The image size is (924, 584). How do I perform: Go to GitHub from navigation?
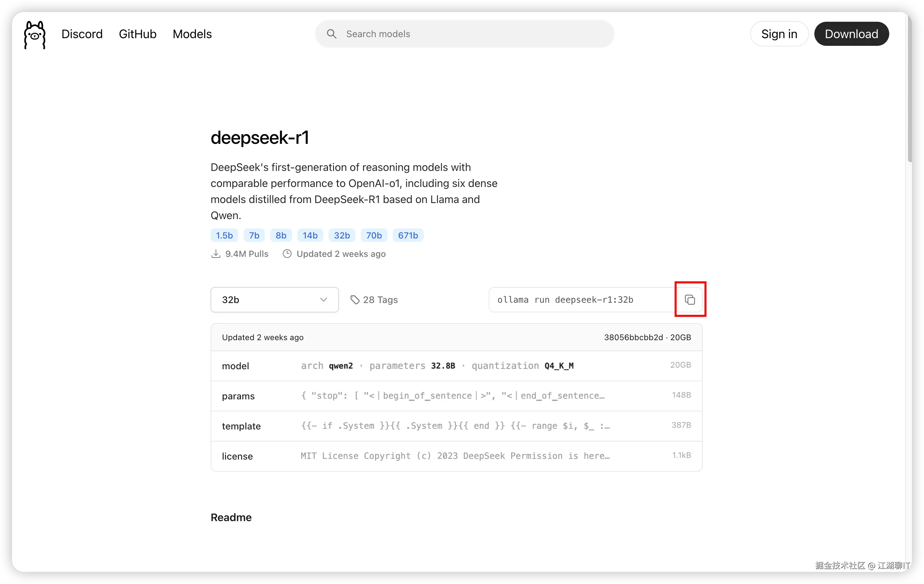(137, 34)
